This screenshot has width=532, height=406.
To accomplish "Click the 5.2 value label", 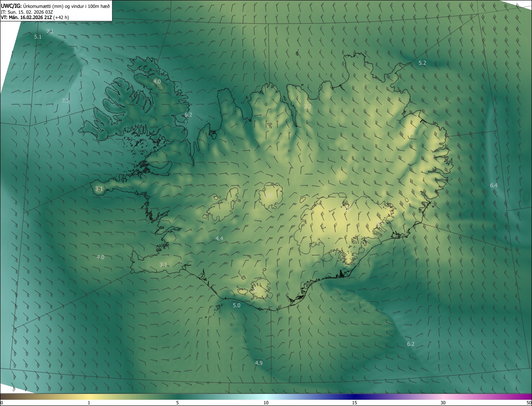I will coord(422,63).
